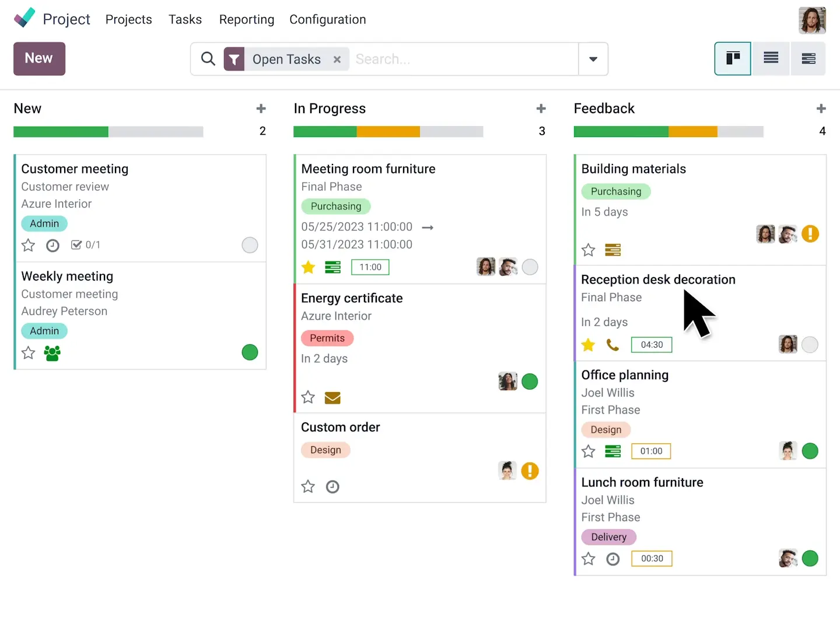Toggle priority star on Meeting room furniture

point(308,267)
